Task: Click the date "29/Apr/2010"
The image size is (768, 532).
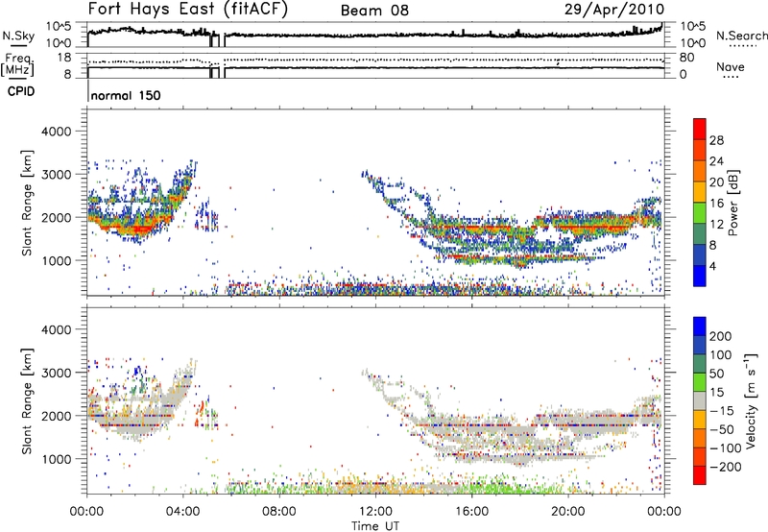Action: [614, 10]
